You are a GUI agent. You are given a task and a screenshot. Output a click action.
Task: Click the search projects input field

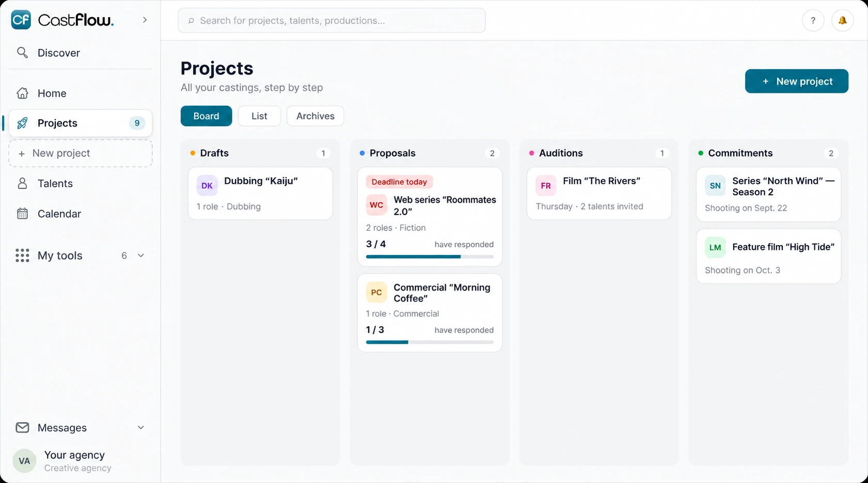(332, 21)
